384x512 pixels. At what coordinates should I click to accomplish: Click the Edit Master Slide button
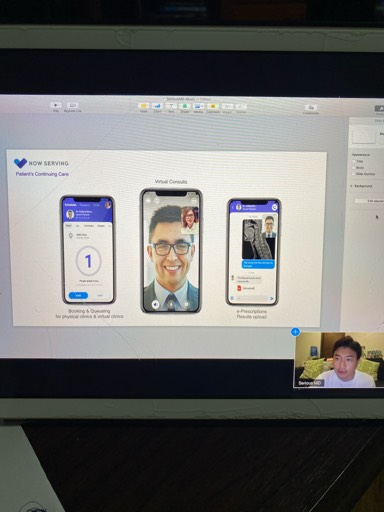(x=370, y=201)
